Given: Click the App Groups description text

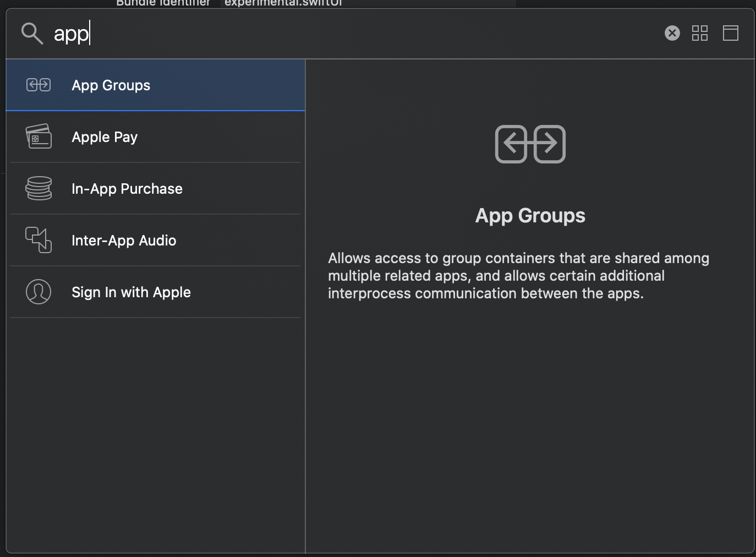Looking at the screenshot, I should point(518,276).
